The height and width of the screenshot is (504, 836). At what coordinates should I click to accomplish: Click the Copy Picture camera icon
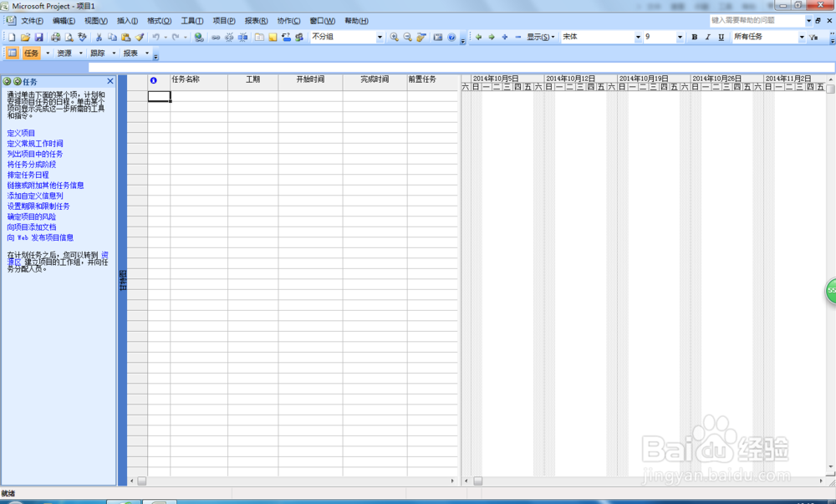[438, 38]
